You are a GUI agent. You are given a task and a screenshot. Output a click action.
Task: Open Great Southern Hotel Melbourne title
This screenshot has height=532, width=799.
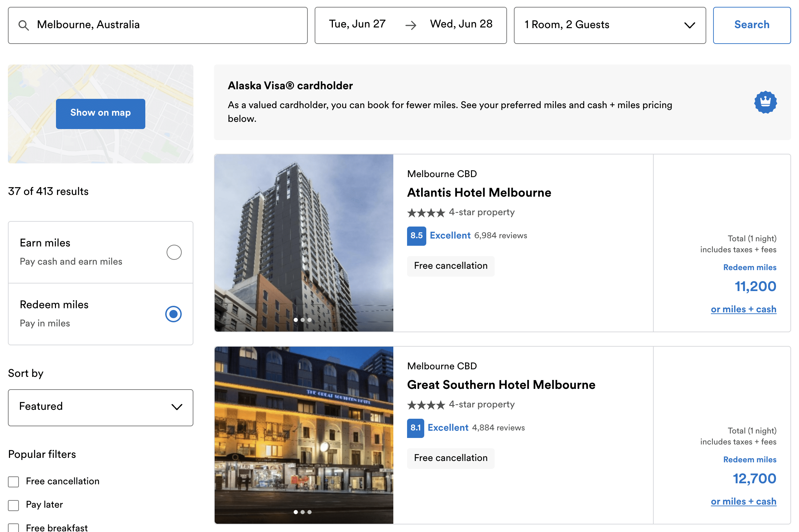click(x=501, y=385)
